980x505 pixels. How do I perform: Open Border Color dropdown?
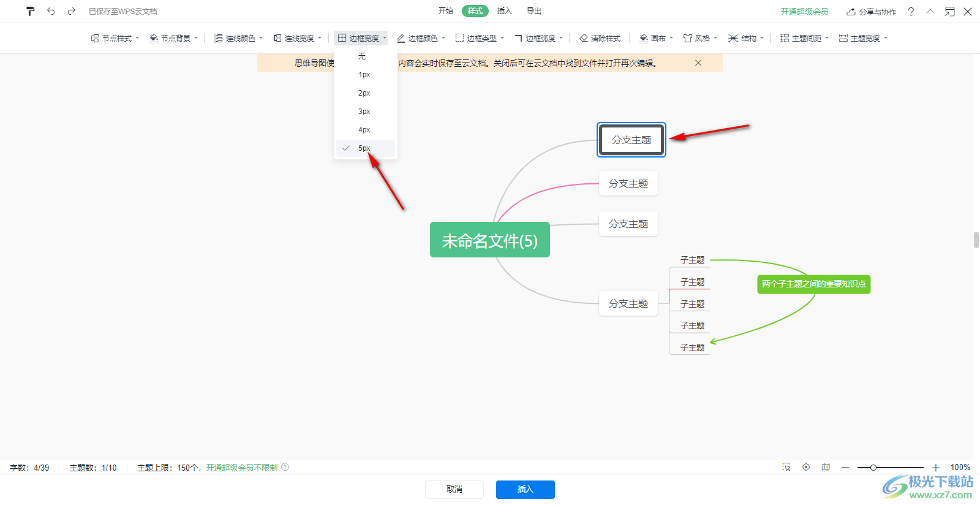tap(421, 38)
